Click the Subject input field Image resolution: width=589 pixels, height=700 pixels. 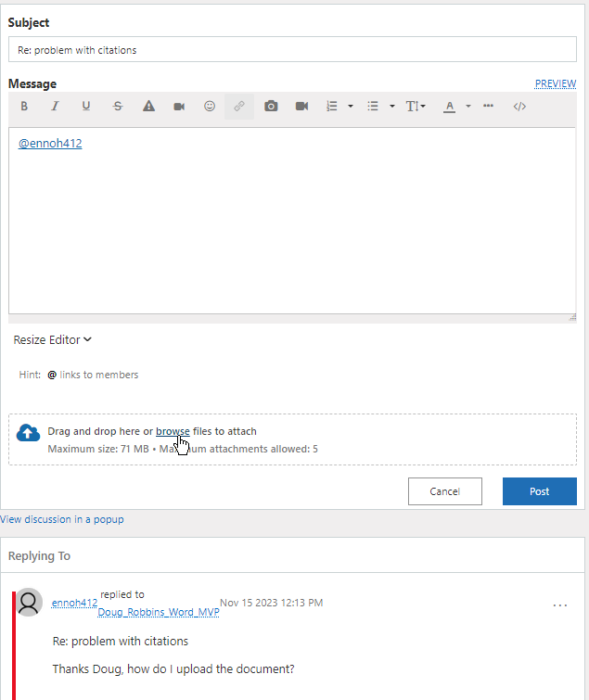292,49
